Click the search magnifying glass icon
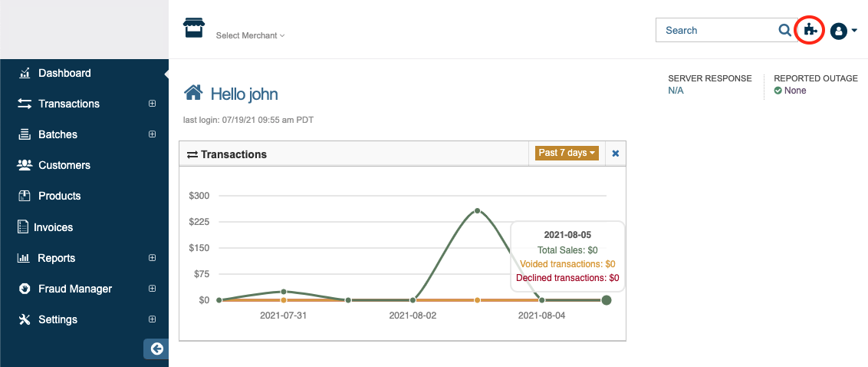This screenshot has height=367, width=868. 784,31
